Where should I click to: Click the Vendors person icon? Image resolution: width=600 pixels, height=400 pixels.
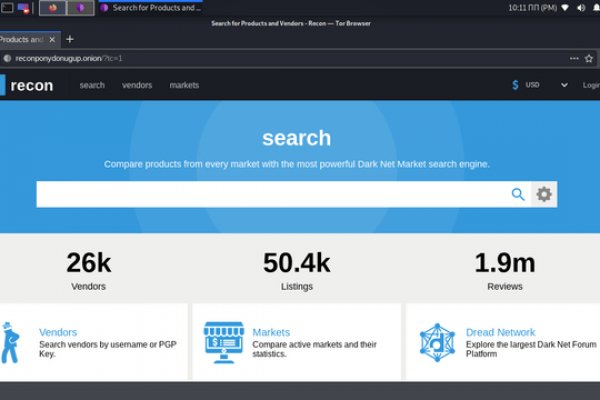(x=10, y=342)
